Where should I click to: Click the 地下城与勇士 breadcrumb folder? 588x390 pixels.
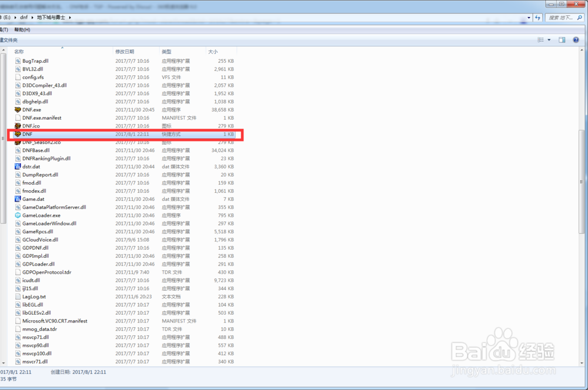pyautogui.click(x=51, y=18)
